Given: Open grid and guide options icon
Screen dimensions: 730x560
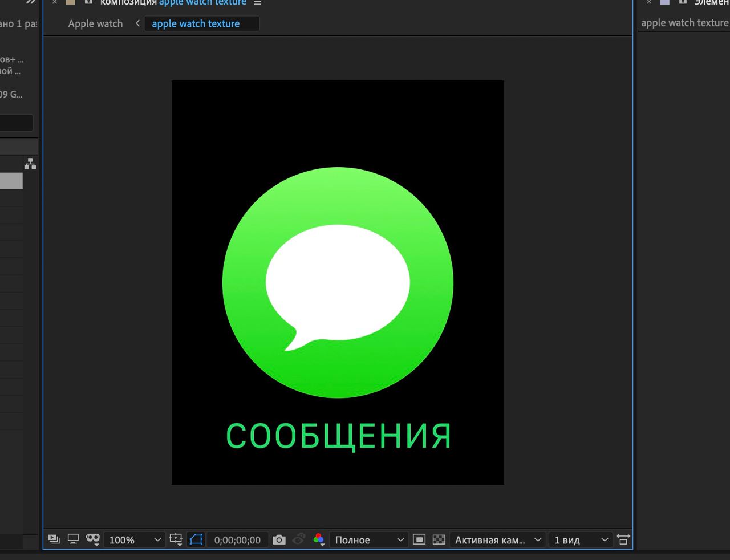Looking at the screenshot, I should (176, 539).
